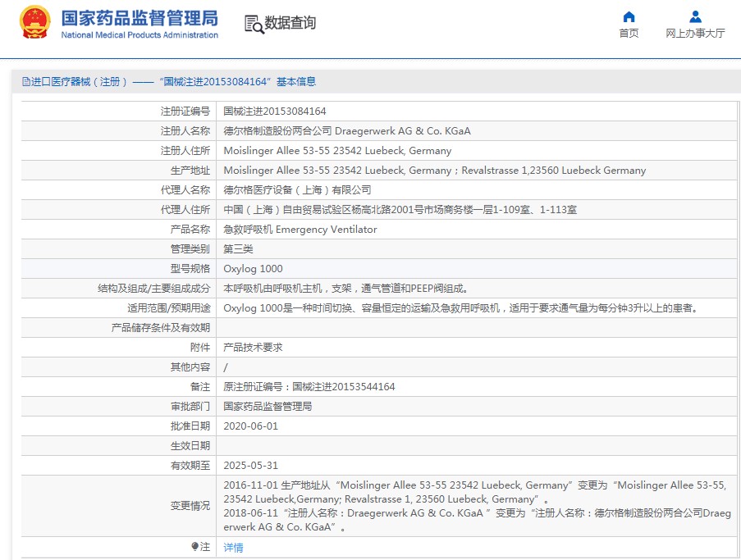This screenshot has height=560, width=741.
Task: Click the 代理人住所 label
Action: [x=185, y=210]
